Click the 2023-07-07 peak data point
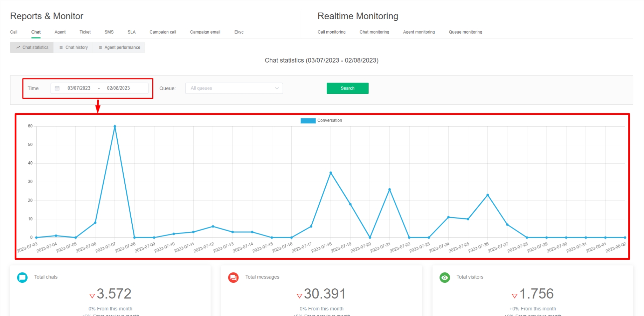The image size is (644, 316). point(115,126)
